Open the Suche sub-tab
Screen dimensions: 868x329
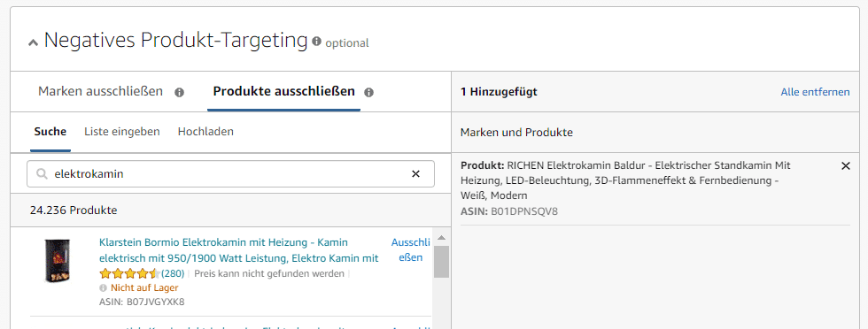tap(50, 132)
